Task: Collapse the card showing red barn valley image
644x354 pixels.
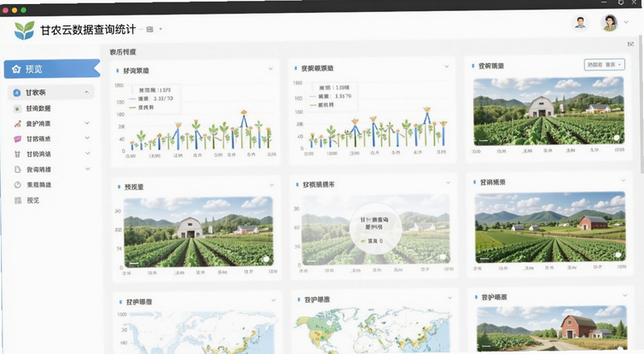Action: [623, 180]
